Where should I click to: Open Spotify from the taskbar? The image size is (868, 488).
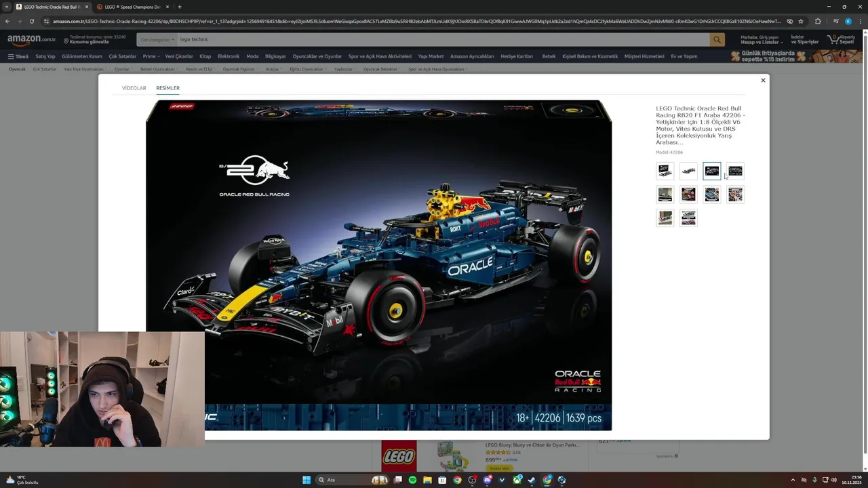coord(412,480)
